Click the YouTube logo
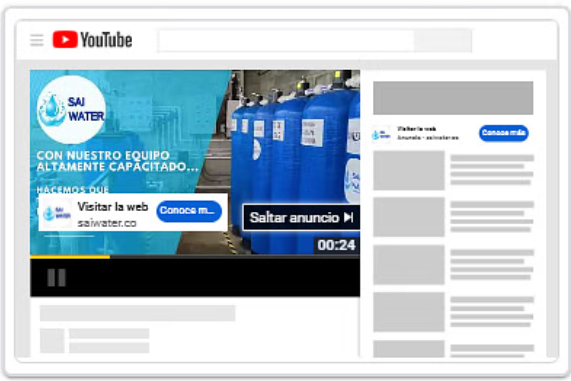 point(92,40)
